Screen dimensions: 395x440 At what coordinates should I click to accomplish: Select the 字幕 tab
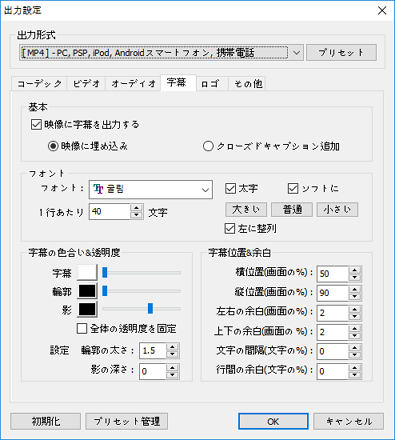click(x=177, y=82)
